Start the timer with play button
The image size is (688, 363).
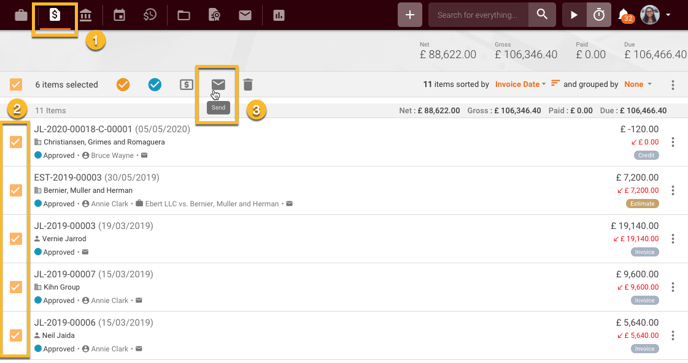click(x=574, y=15)
